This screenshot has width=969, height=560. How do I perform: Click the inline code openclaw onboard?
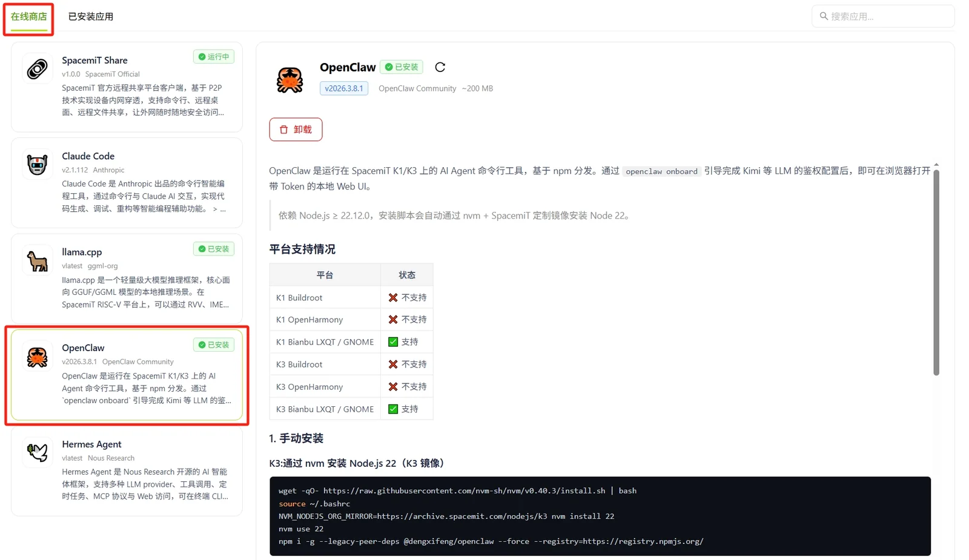point(661,171)
